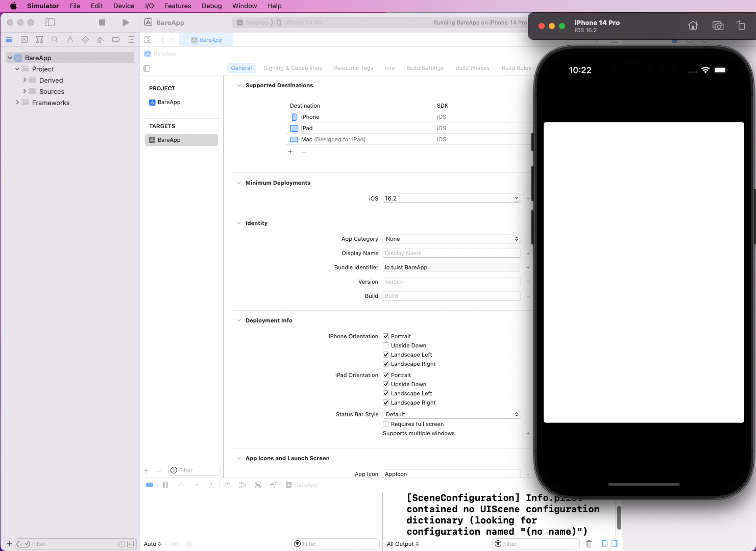
Task: Open the Device menu
Action: coord(124,6)
